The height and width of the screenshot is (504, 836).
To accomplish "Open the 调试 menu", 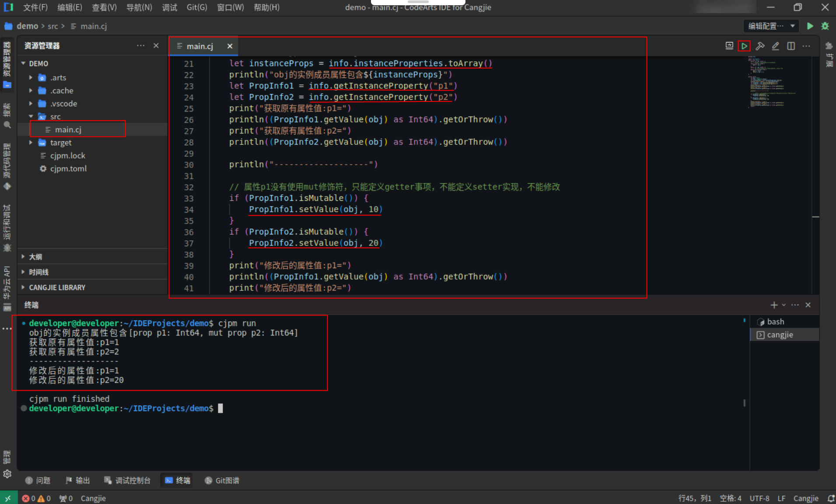I will tap(169, 7).
